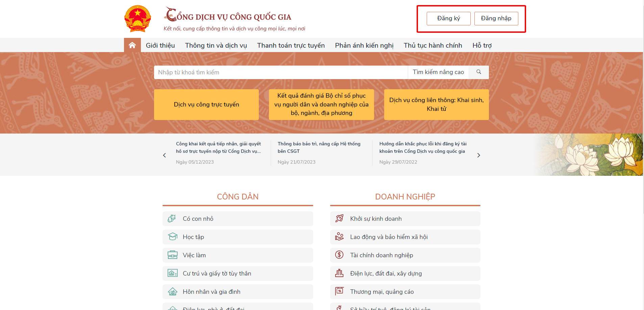
Task: Select Có con nhỏ category text
Action: coord(198,219)
